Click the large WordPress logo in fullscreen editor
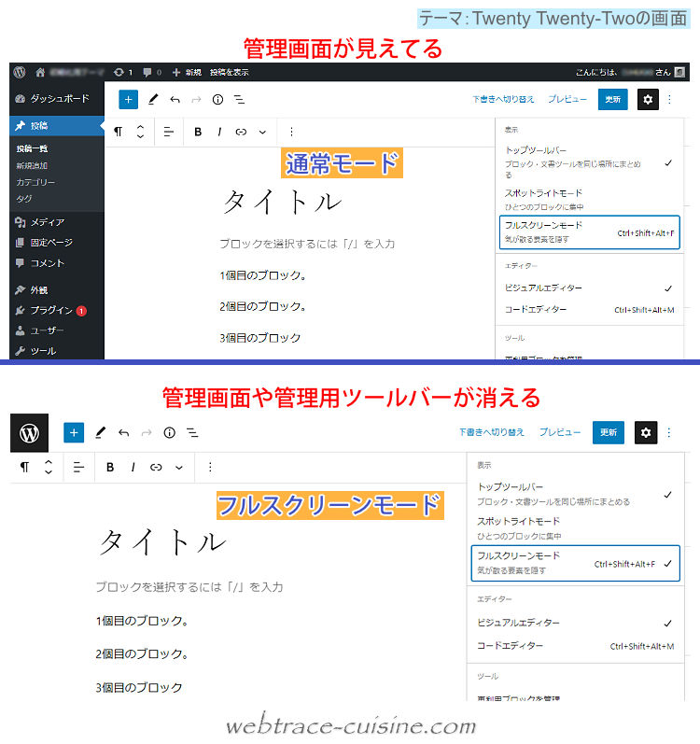 (x=30, y=433)
